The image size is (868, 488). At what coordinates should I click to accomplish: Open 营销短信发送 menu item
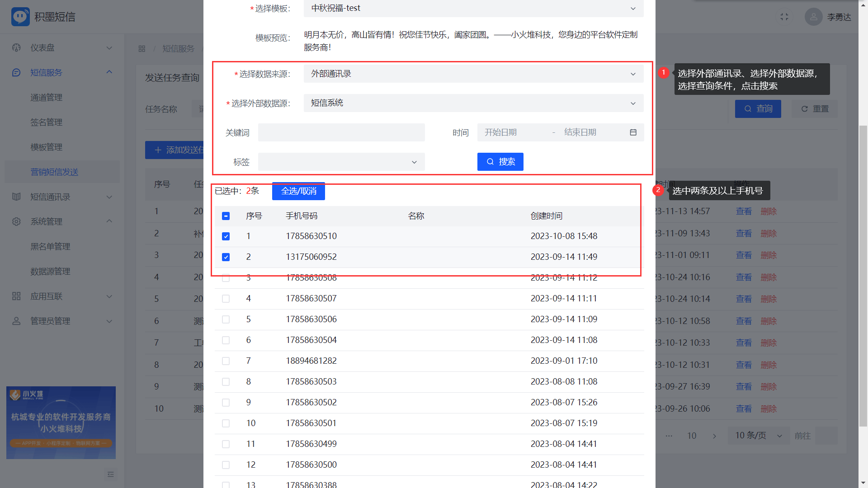coord(54,172)
